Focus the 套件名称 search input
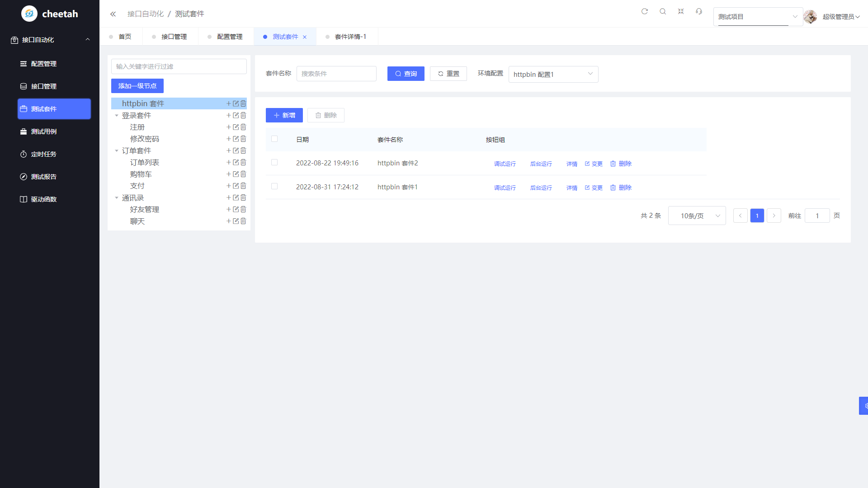Viewport: 868px width, 488px height. point(336,74)
